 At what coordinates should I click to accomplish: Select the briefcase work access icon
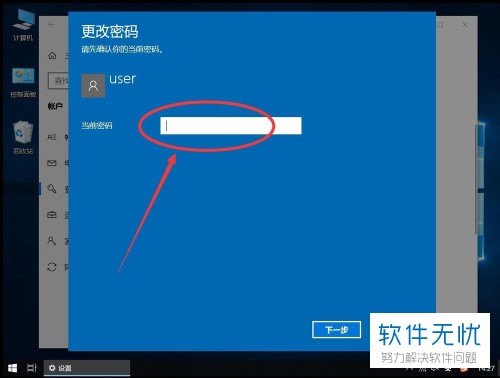click(52, 215)
